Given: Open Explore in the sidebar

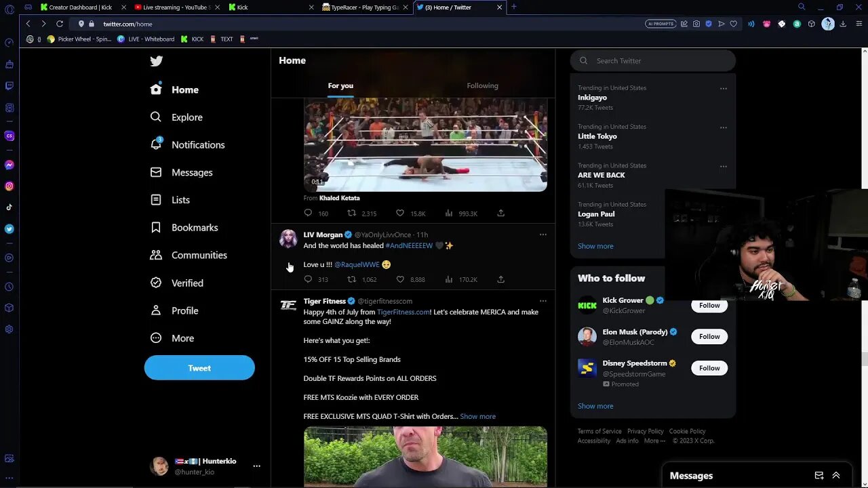Looking at the screenshot, I should point(176,117).
